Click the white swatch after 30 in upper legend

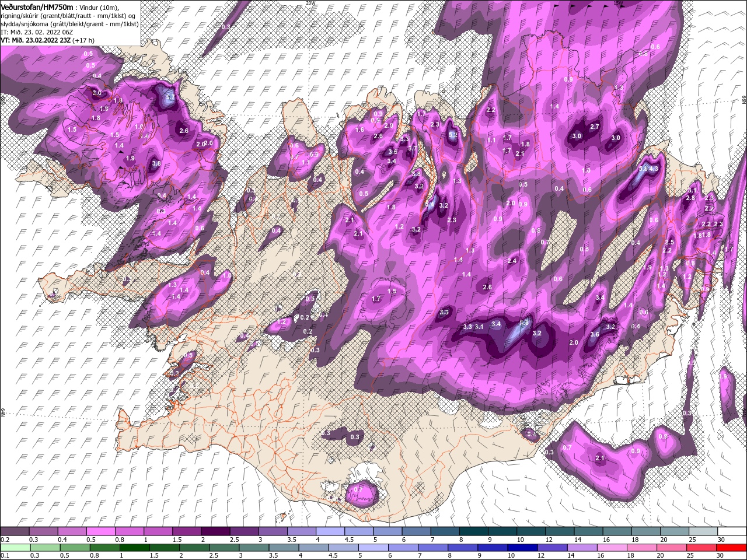coord(732,531)
